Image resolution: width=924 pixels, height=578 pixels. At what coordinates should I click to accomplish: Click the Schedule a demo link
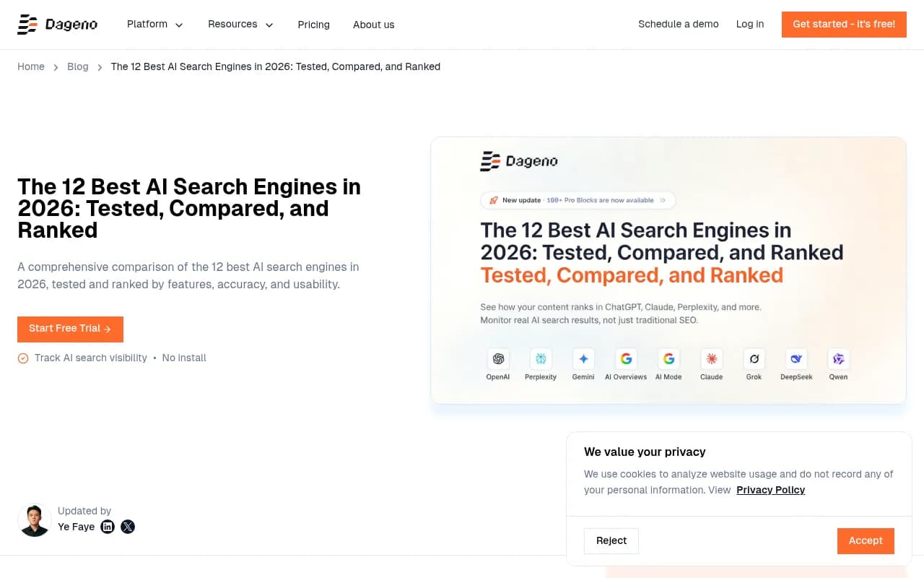(679, 24)
